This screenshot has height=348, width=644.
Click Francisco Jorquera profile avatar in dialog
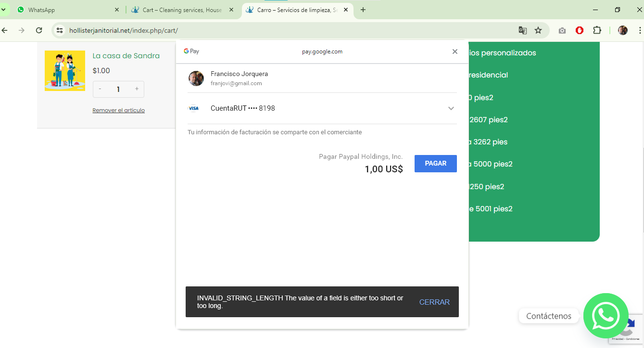click(x=196, y=78)
